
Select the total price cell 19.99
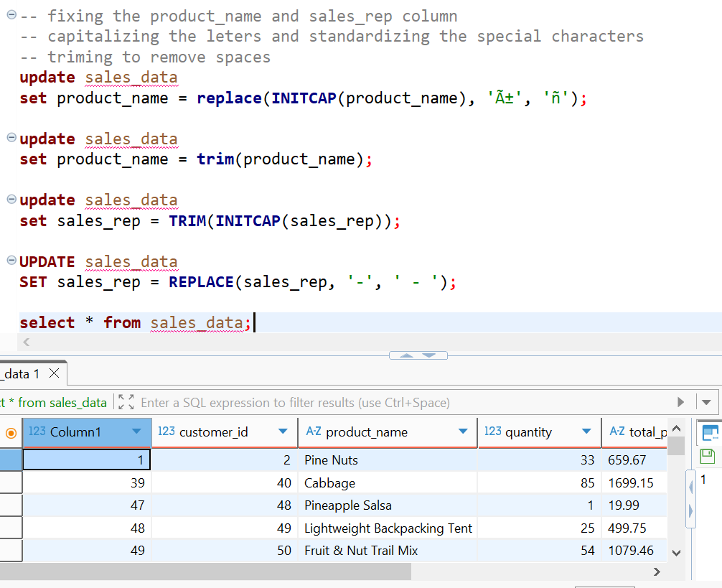tap(634, 505)
